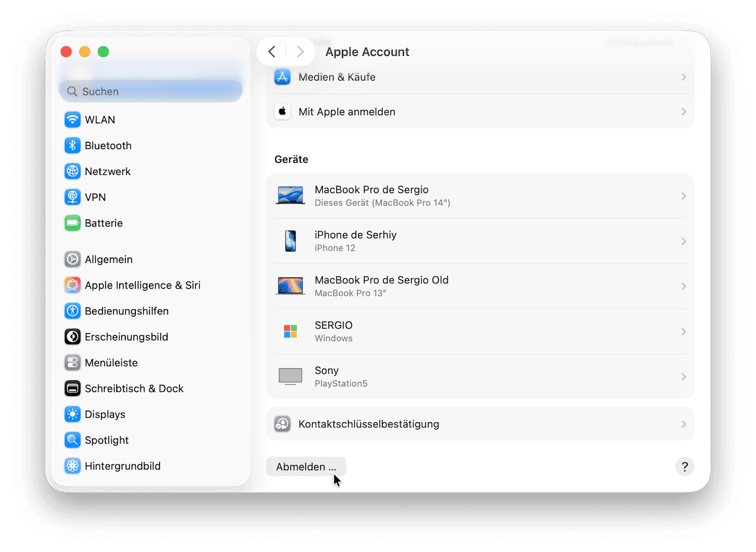Open MacBook Pro de Sergio row chevron
The image size is (756, 552).
pyautogui.click(x=683, y=196)
